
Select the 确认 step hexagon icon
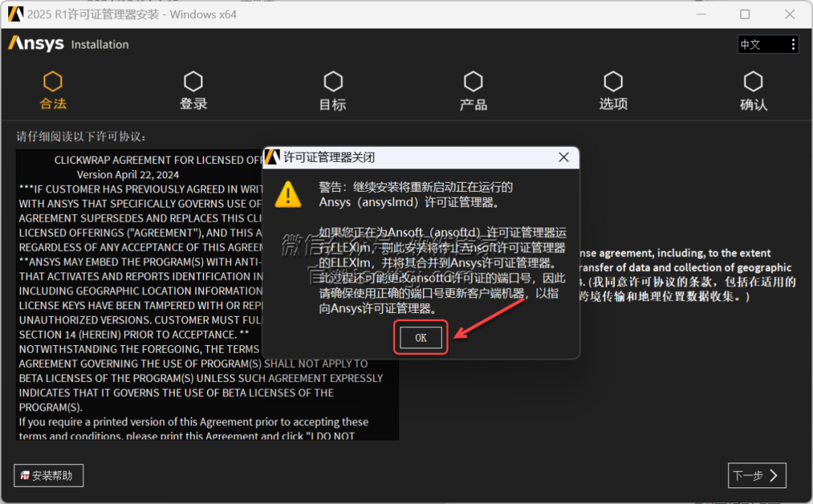point(754,81)
